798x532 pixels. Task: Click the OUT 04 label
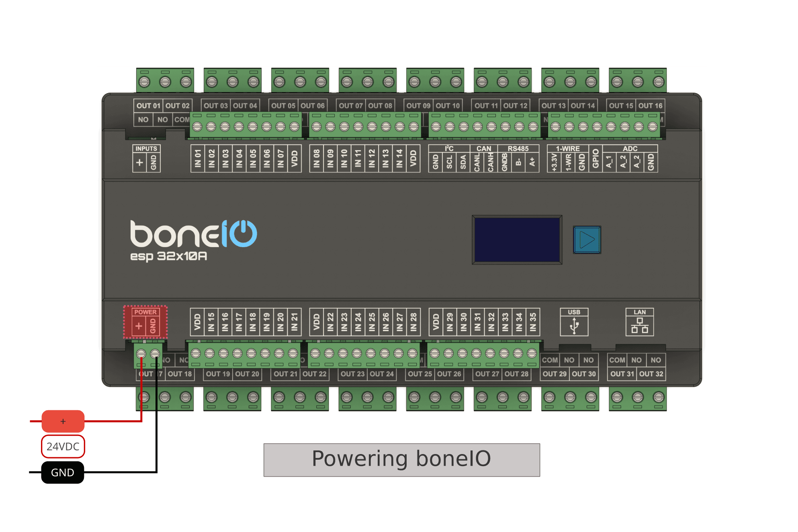[245, 106]
